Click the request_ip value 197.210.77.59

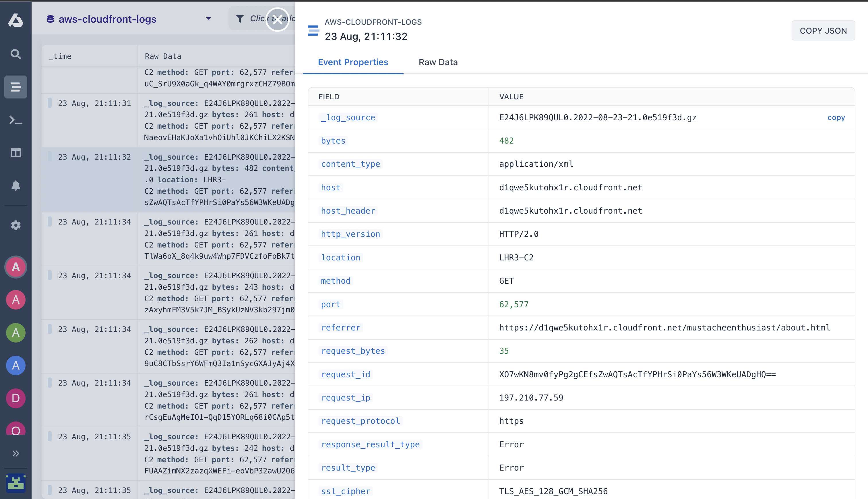click(x=531, y=398)
